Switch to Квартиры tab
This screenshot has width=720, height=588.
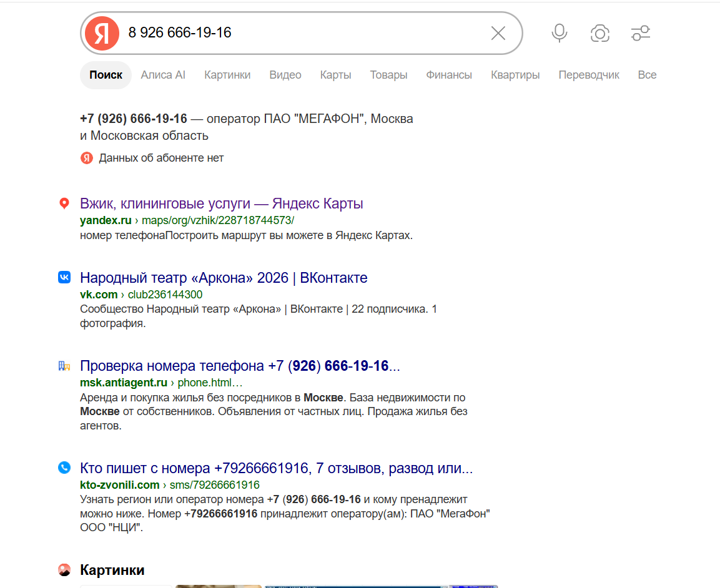click(x=515, y=75)
